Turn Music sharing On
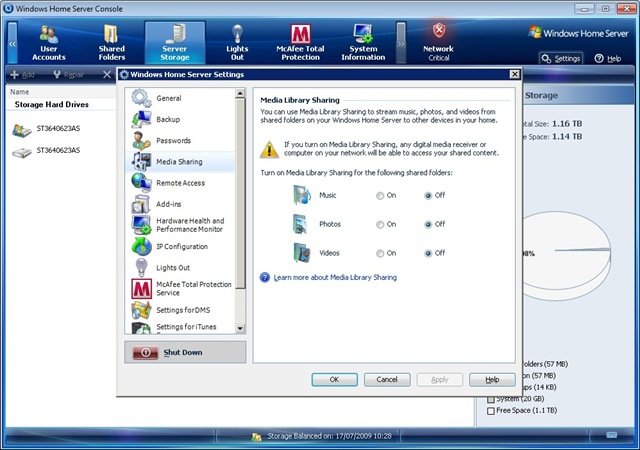 [x=380, y=196]
